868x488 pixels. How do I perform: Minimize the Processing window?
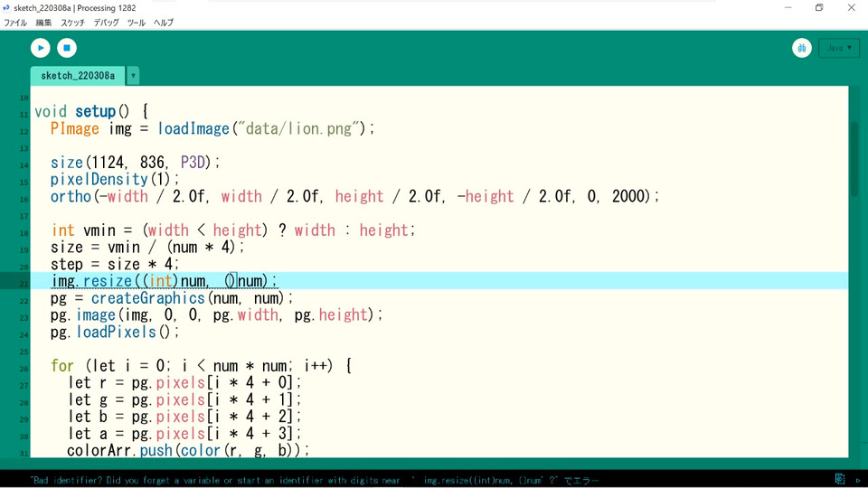(x=788, y=8)
